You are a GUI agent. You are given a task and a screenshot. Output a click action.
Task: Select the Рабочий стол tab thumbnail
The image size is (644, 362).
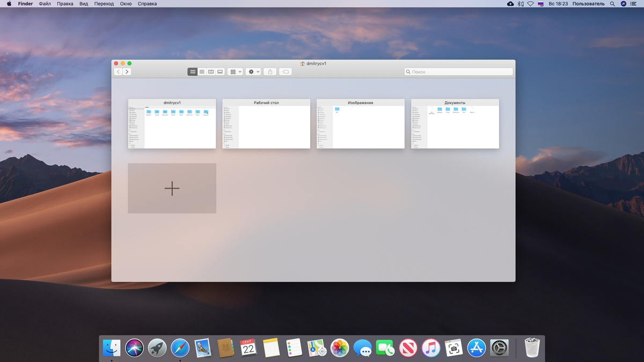pos(266,123)
